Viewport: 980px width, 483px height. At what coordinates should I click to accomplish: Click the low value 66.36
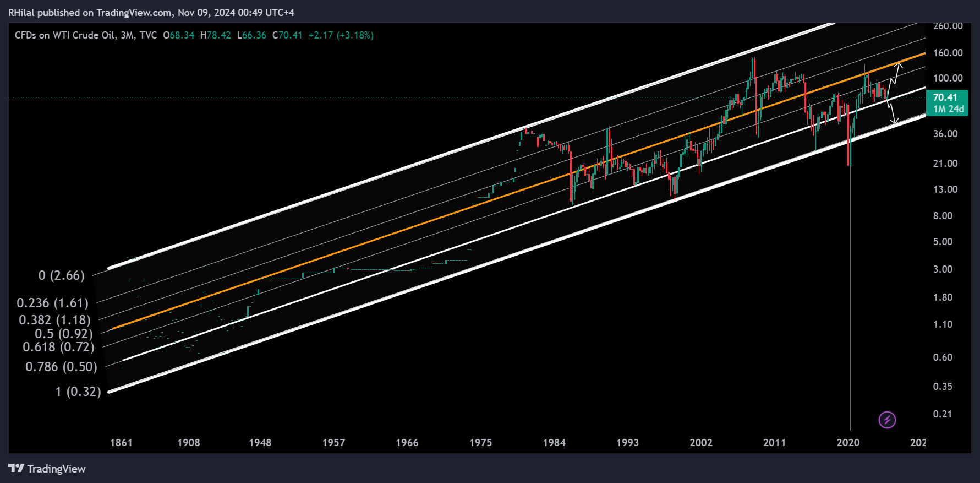pos(254,35)
